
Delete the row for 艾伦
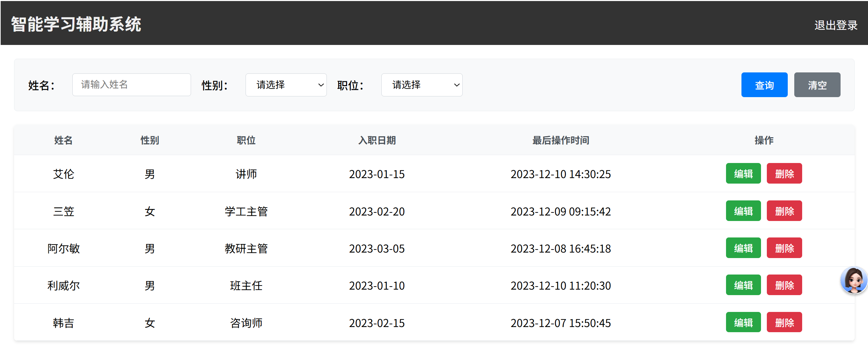[x=784, y=174]
